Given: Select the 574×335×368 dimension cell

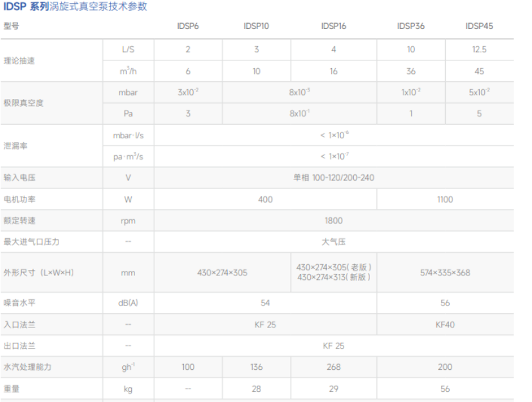Looking at the screenshot, I should click(x=445, y=273).
